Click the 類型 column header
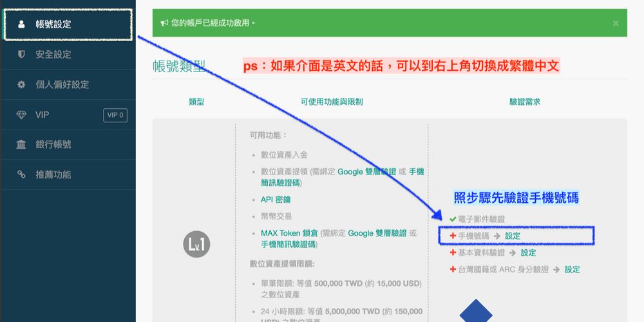Screen dimensions: 644x322 pos(196,102)
